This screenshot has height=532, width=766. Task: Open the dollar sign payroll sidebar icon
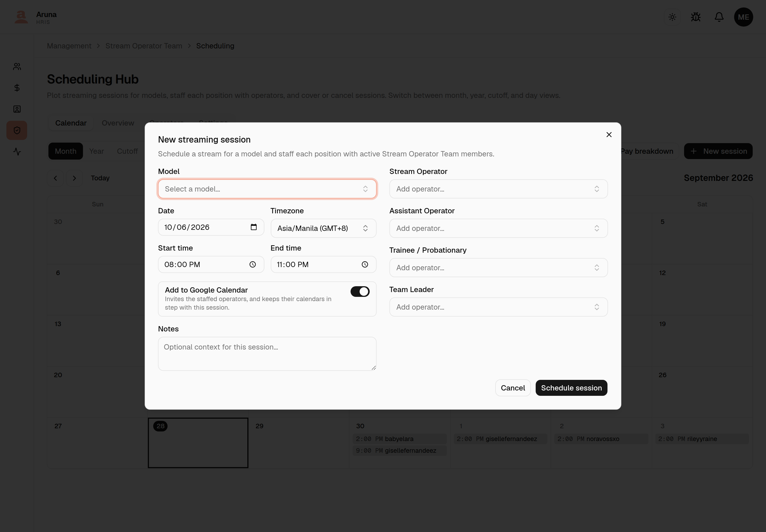(17, 88)
